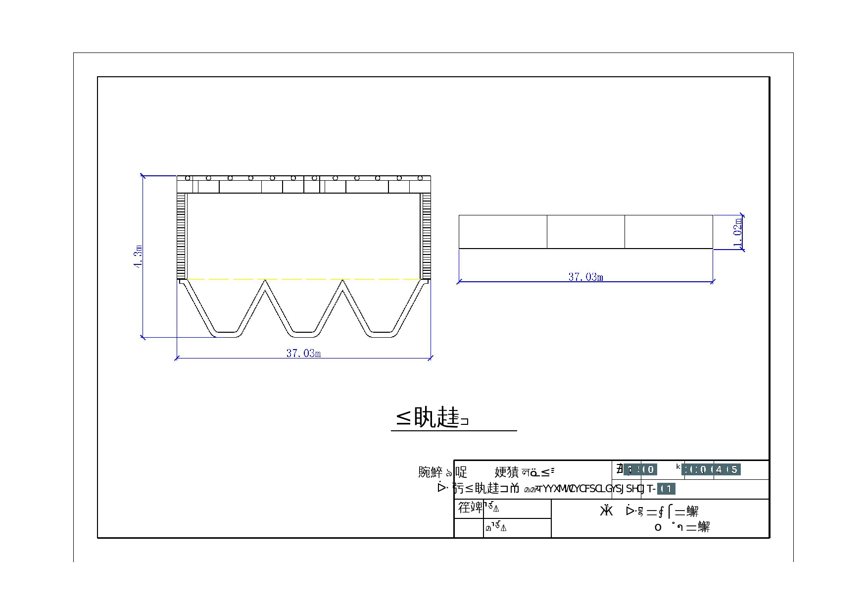Image resolution: width=868 pixels, height=614 pixels.
Task: Click the right hopper's flat bottom
Action: pos(382,334)
